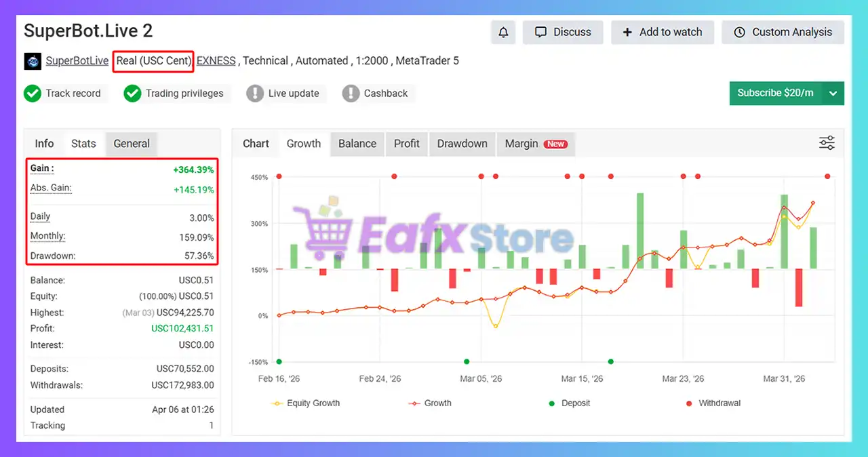Open the EXNESS broker link
The width and height of the screenshot is (868, 457).
[216, 61]
